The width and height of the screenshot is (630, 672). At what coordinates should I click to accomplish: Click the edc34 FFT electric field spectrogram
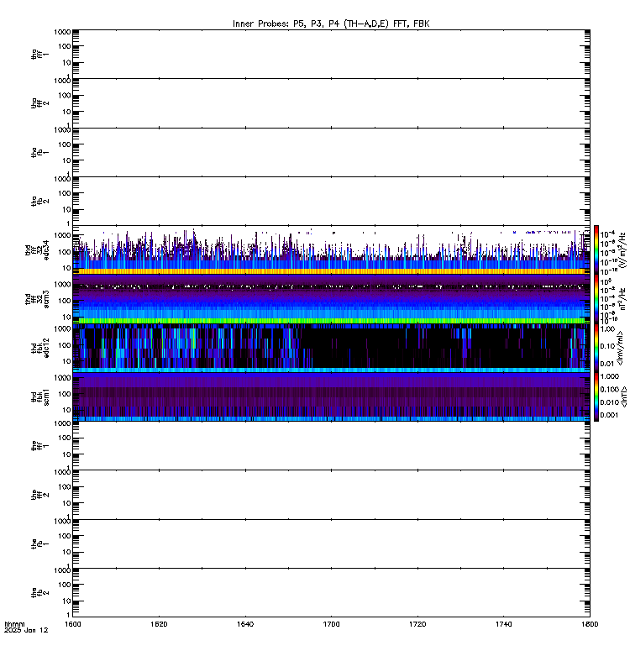pyautogui.click(x=331, y=250)
